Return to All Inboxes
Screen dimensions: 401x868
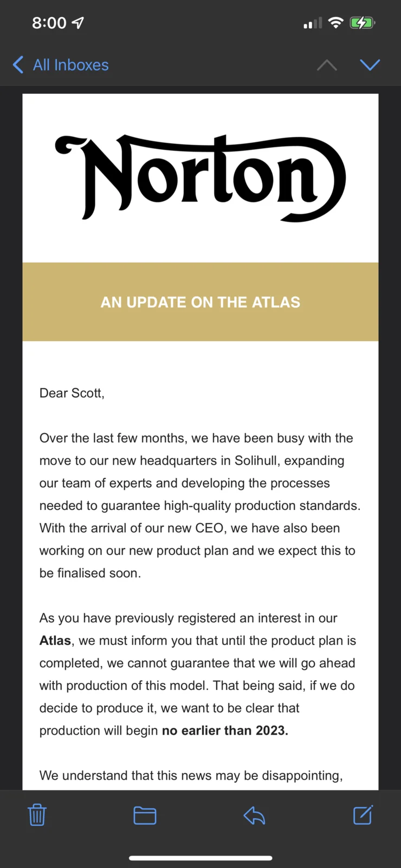pyautogui.click(x=70, y=65)
